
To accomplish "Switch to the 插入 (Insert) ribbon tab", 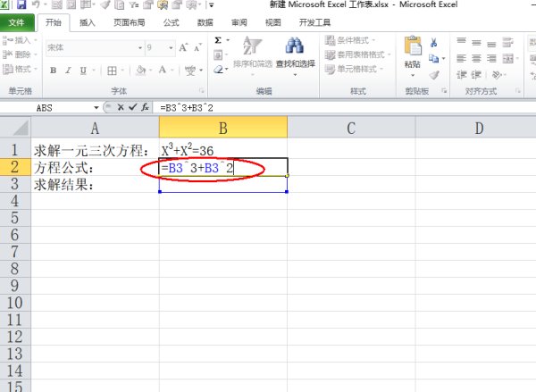I will 88,22.
